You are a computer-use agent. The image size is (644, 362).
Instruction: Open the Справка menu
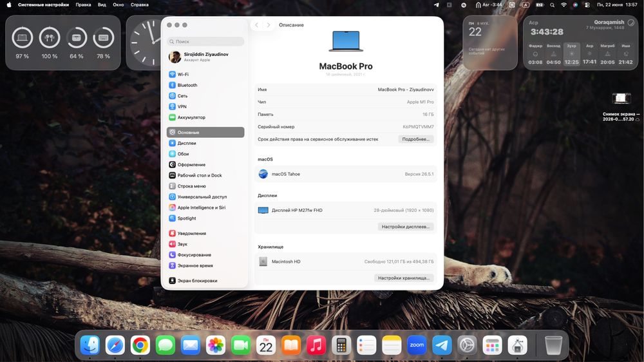click(140, 5)
